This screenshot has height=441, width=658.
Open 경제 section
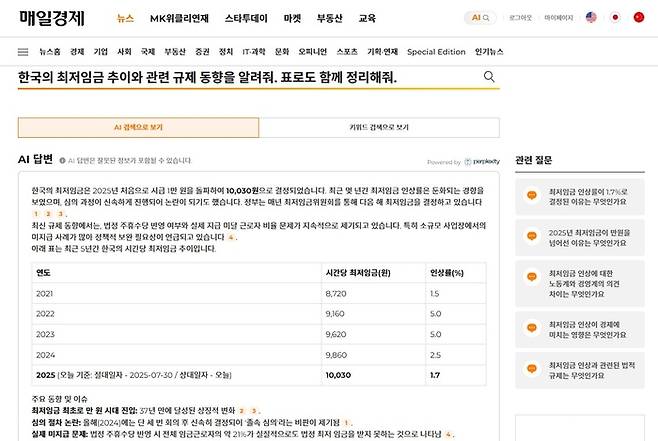point(77,52)
